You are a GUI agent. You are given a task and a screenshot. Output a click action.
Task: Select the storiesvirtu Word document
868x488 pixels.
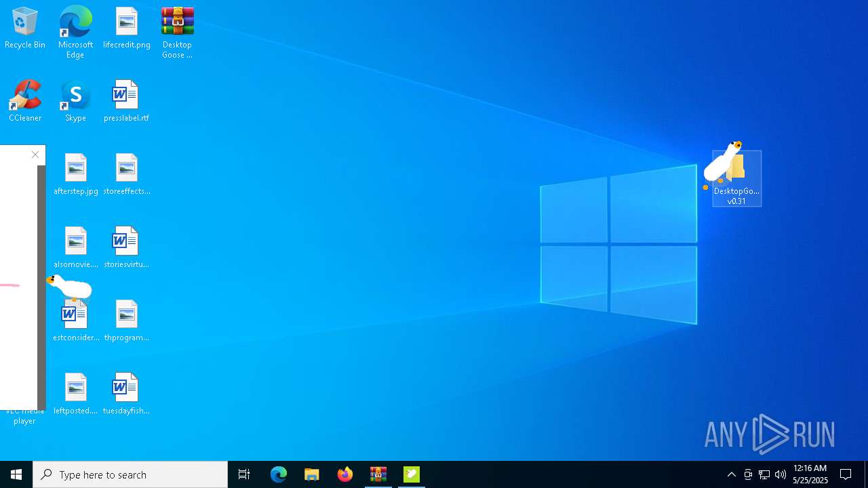click(x=127, y=247)
